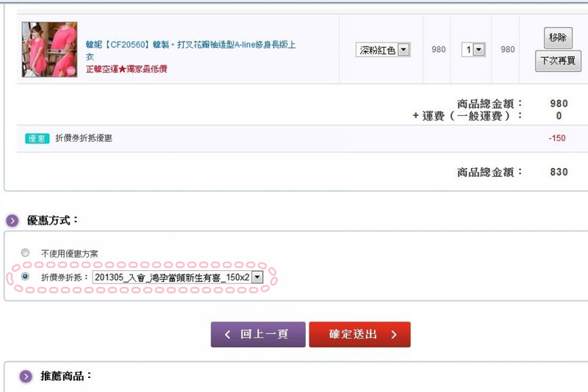
Task: Click the 優惠方式 section heading
Action: point(52,220)
